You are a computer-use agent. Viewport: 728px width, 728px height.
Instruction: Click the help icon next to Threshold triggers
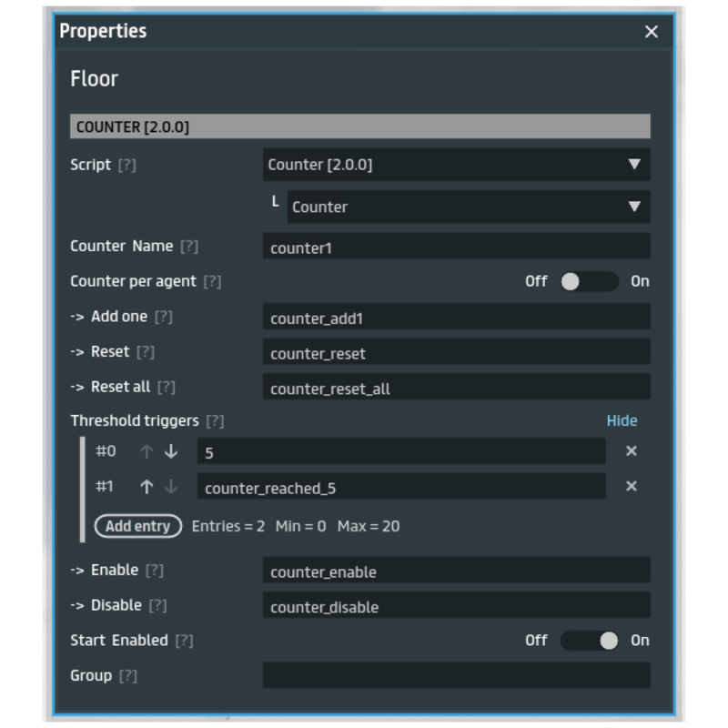pyautogui.click(x=215, y=421)
